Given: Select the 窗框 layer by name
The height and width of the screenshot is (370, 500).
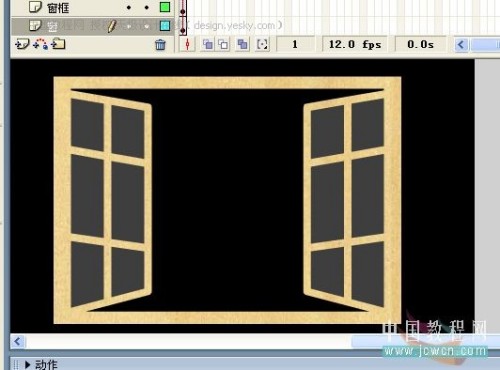Looking at the screenshot, I should pos(58,8).
